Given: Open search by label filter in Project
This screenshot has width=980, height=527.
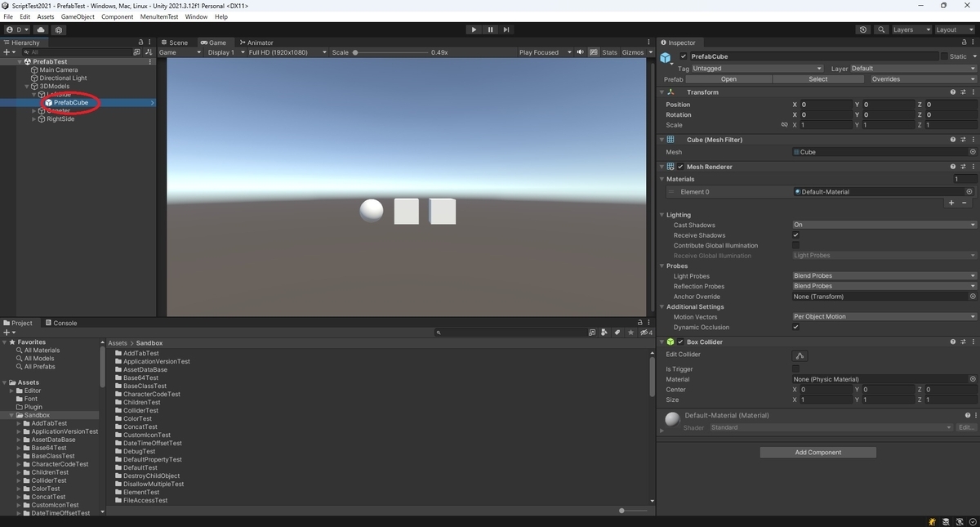Looking at the screenshot, I should point(617,333).
